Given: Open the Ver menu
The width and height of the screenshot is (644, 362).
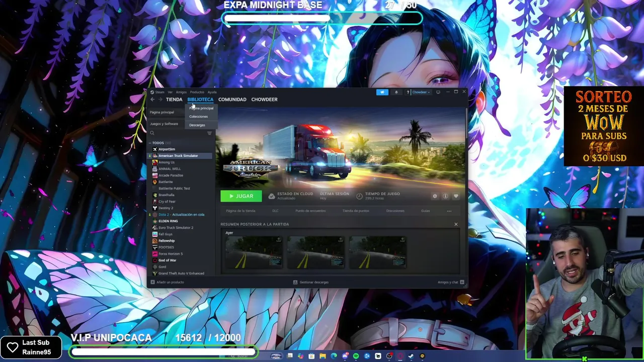Looking at the screenshot, I should [x=170, y=92].
